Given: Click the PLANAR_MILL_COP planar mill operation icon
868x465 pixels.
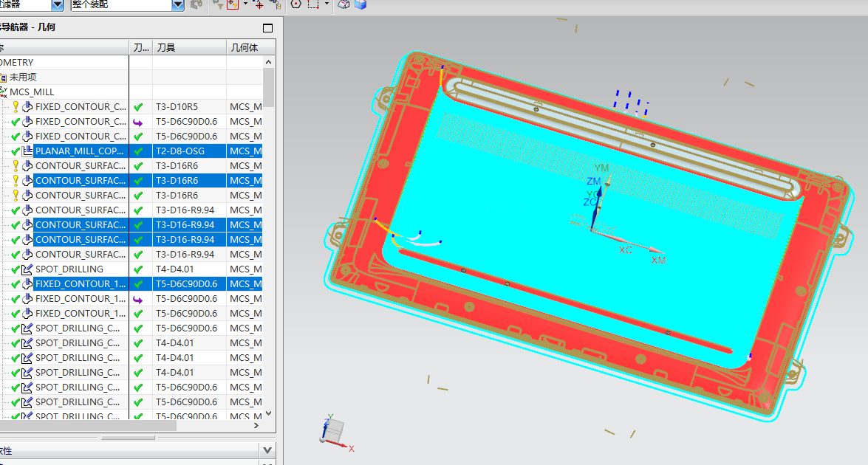Looking at the screenshot, I should click(27, 151).
